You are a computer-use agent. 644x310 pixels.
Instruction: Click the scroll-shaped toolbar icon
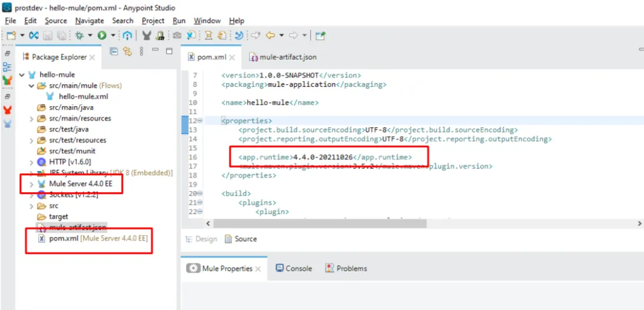coord(208,36)
